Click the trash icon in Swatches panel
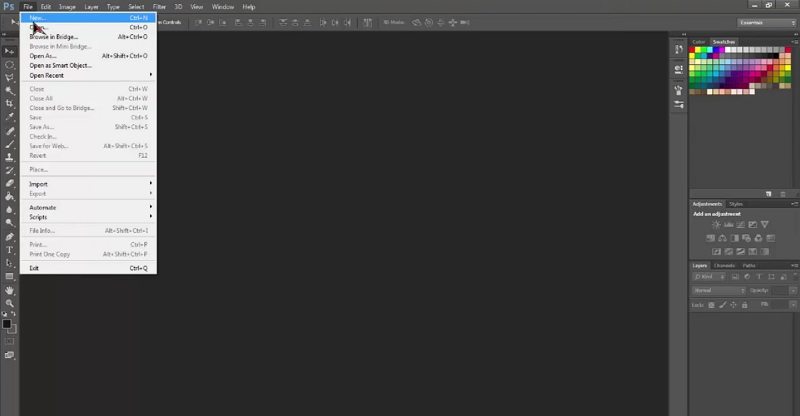Screen dimensions: 800x416 (x=783, y=194)
